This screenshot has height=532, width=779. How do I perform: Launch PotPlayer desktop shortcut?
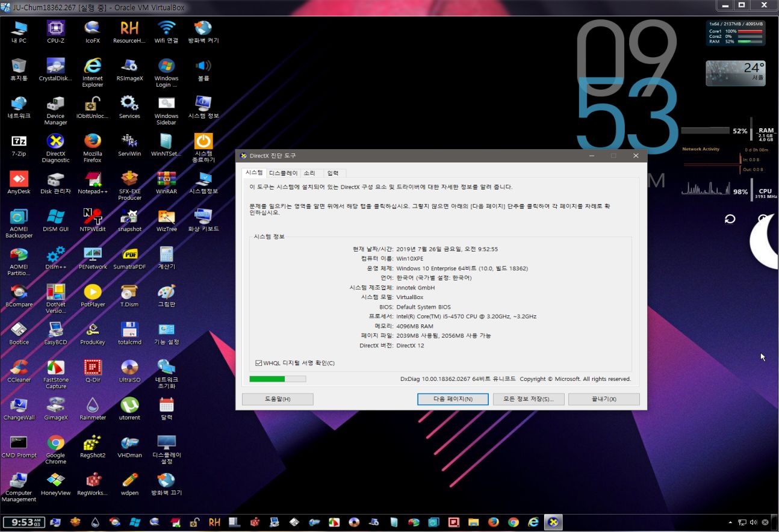(93, 295)
